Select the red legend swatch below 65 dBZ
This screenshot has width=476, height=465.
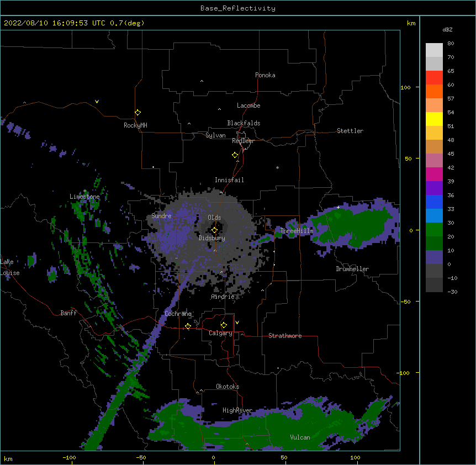pos(434,77)
